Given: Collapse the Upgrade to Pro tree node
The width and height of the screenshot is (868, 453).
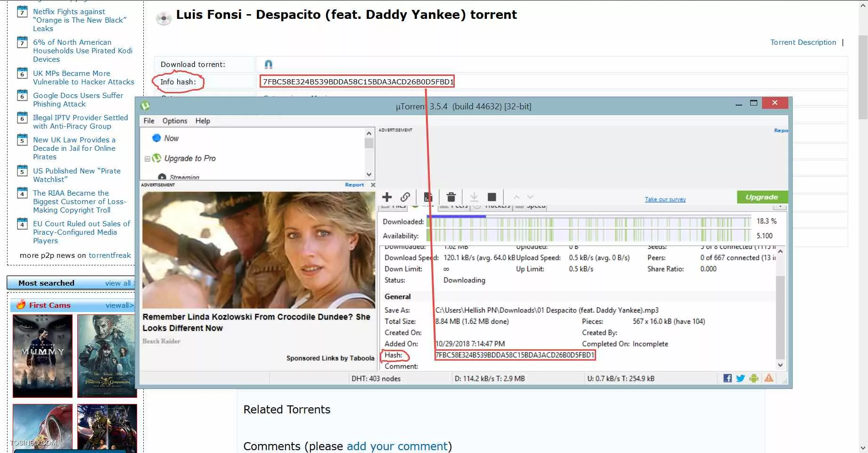Looking at the screenshot, I should click(x=147, y=159).
